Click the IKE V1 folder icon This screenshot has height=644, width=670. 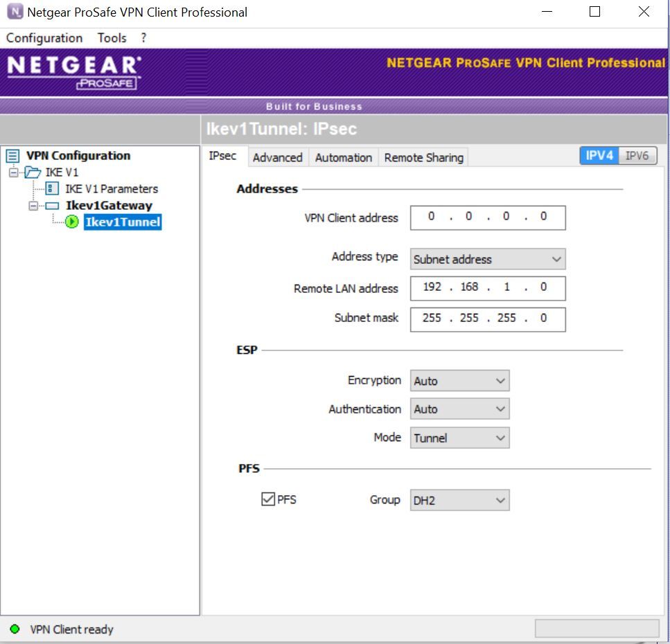pos(33,172)
